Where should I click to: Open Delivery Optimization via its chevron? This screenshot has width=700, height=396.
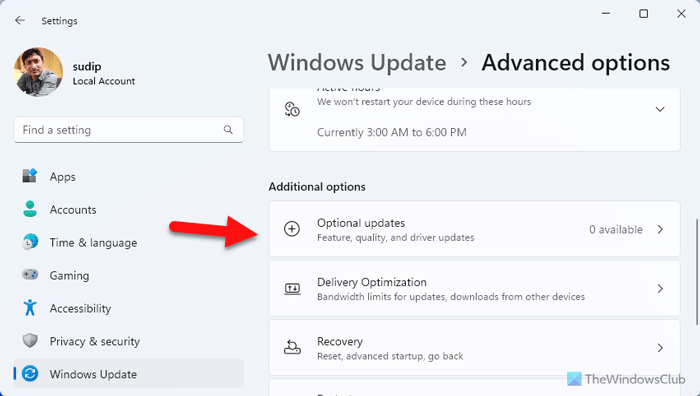[660, 289]
